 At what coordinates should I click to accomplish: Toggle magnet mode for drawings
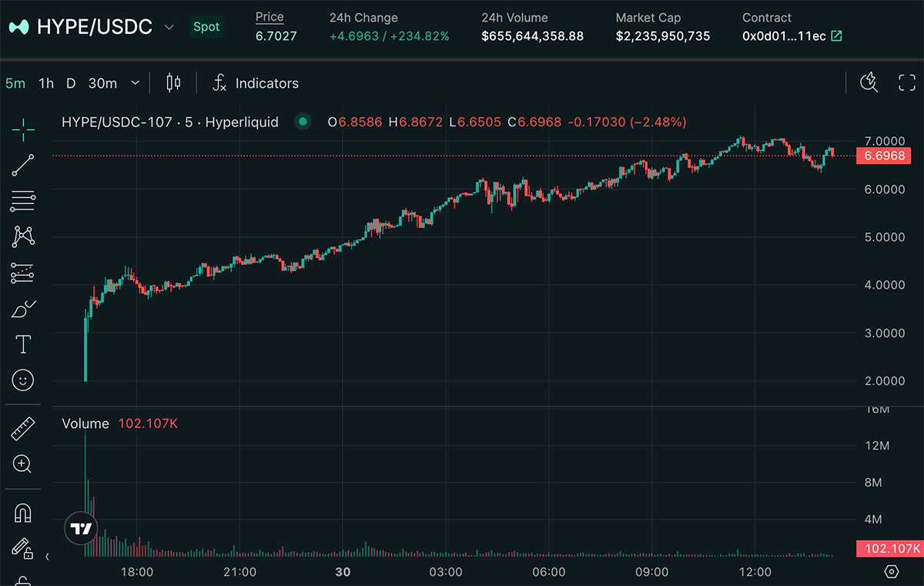(23, 514)
